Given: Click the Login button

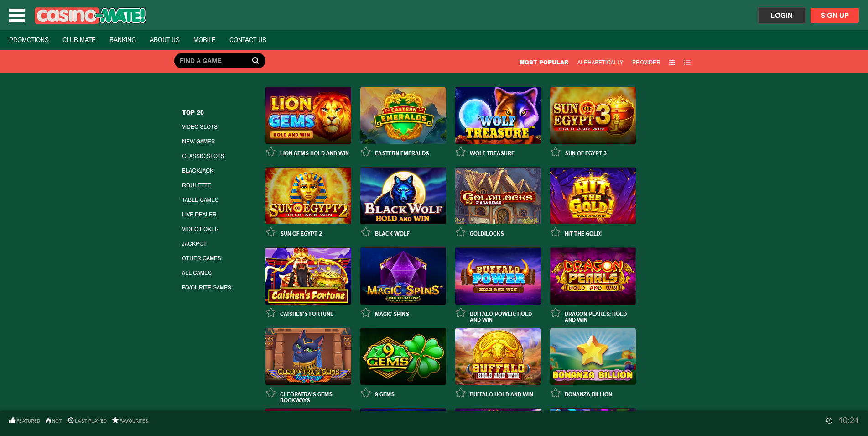Looking at the screenshot, I should pos(781,16).
